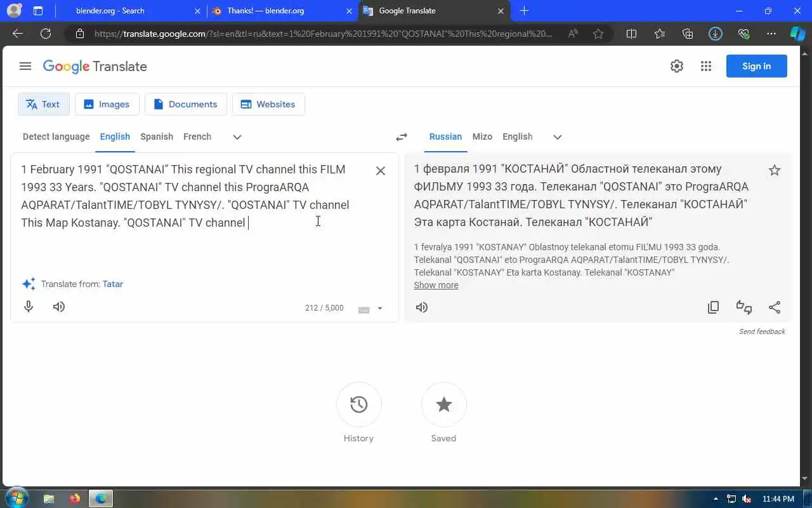Select English as source language
The width and height of the screenshot is (812, 508).
click(115, 137)
